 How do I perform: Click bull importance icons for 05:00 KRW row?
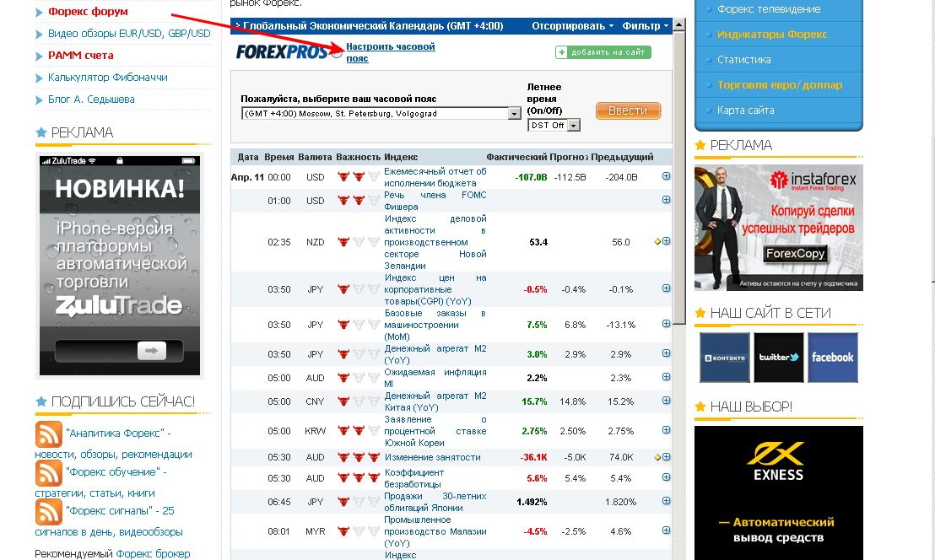pyautogui.click(x=359, y=430)
